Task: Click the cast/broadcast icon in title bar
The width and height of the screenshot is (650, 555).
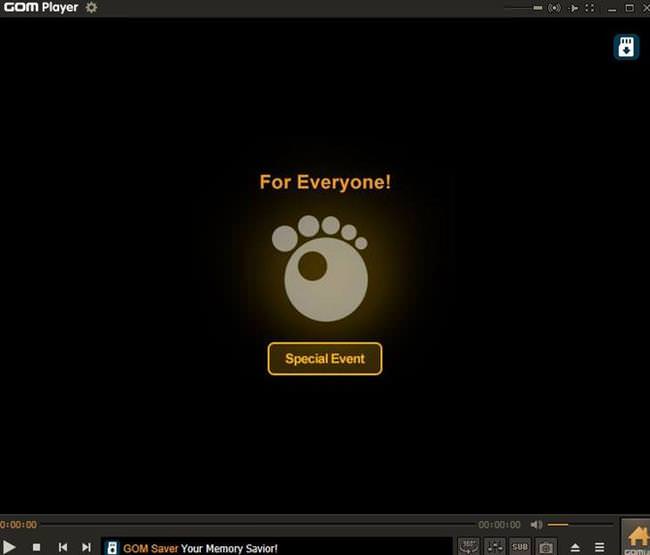Action: [x=554, y=8]
